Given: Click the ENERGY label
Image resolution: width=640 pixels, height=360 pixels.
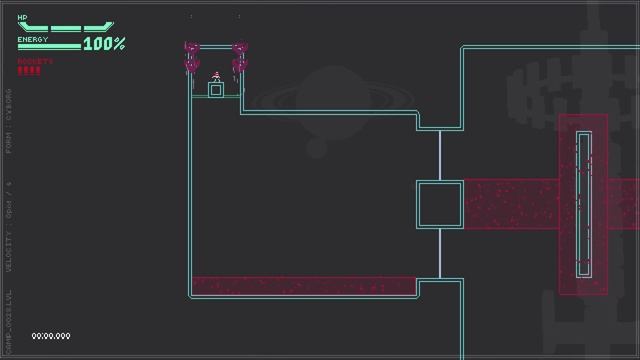Looking at the screenshot, I should 33,40.
